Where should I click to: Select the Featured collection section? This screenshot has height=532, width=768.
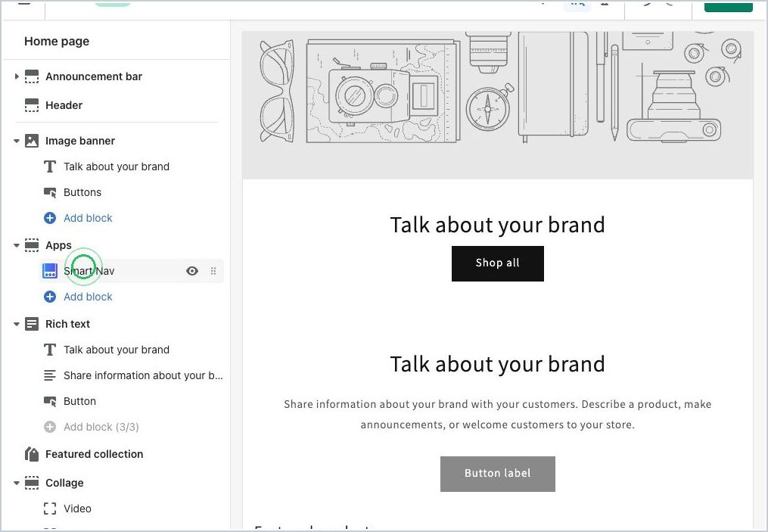94,455
